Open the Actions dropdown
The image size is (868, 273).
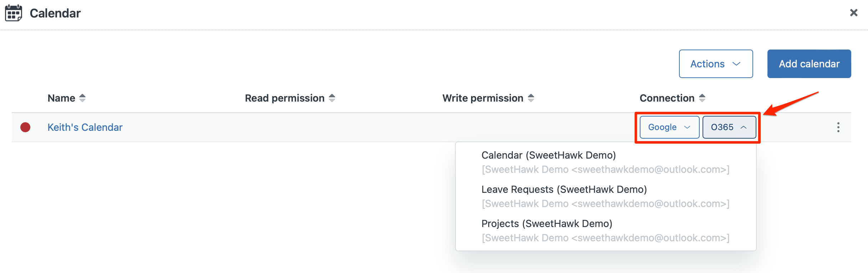click(x=716, y=64)
